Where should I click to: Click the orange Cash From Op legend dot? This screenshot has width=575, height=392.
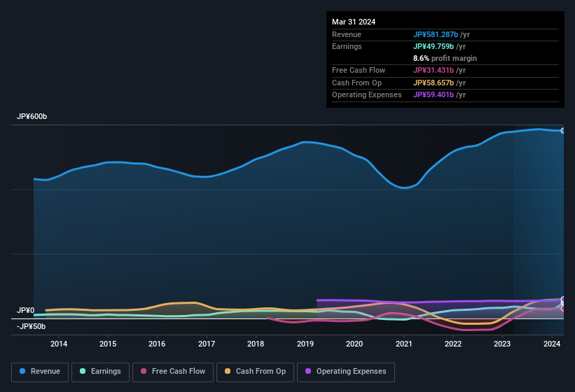[228, 372]
